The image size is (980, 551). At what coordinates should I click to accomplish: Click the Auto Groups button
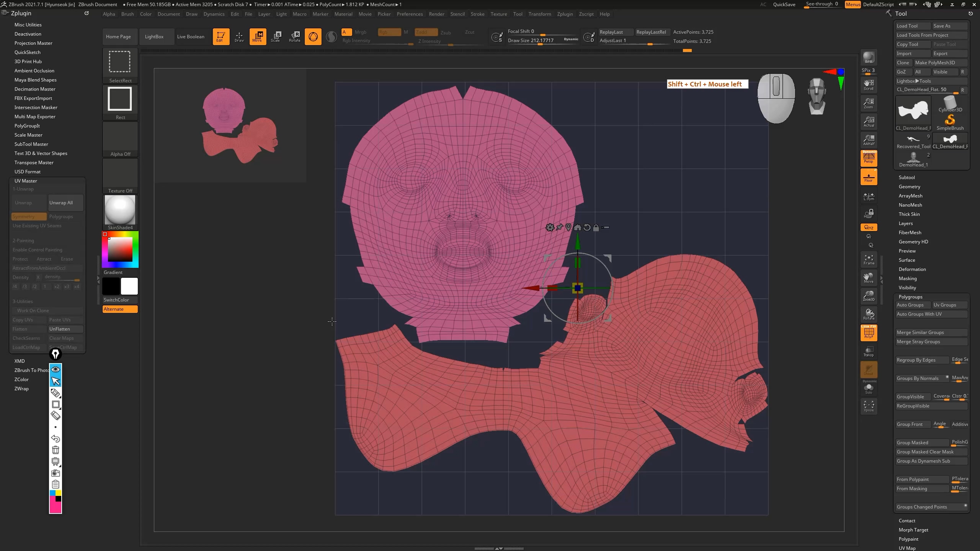click(x=913, y=305)
